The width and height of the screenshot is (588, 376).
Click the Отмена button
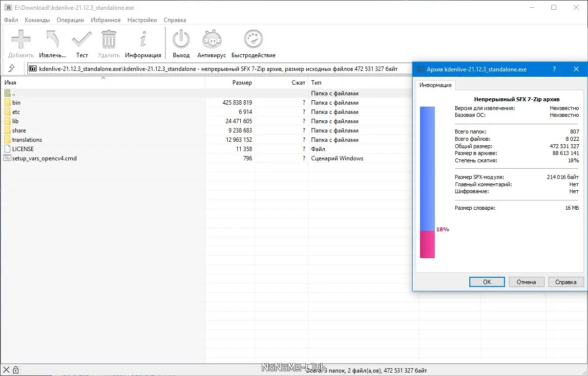click(526, 282)
